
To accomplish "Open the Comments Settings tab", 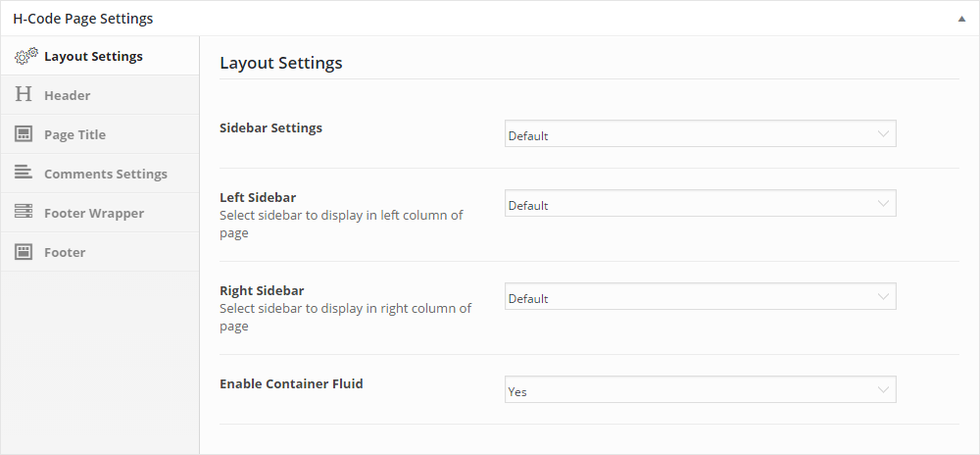I will coord(105,174).
